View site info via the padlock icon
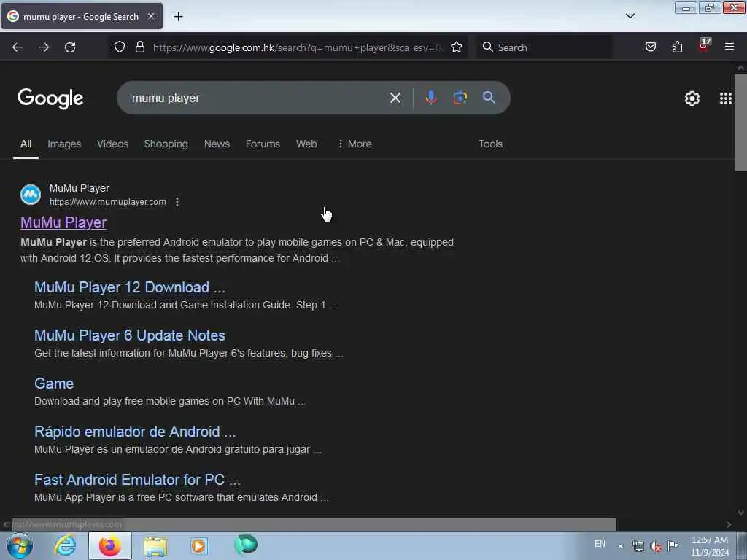The height and width of the screenshot is (560, 747). pos(139,47)
